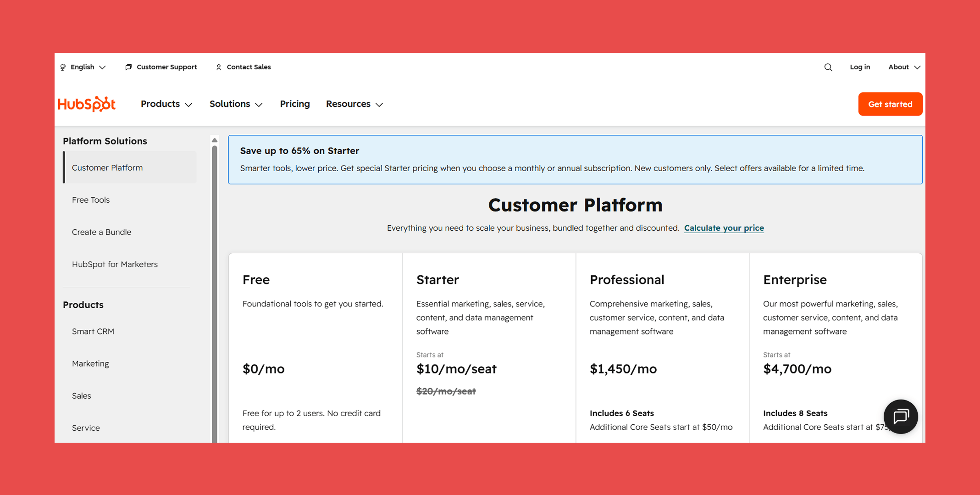Image resolution: width=980 pixels, height=495 pixels.
Task: Expand the Solutions navigation menu
Action: [x=236, y=104]
